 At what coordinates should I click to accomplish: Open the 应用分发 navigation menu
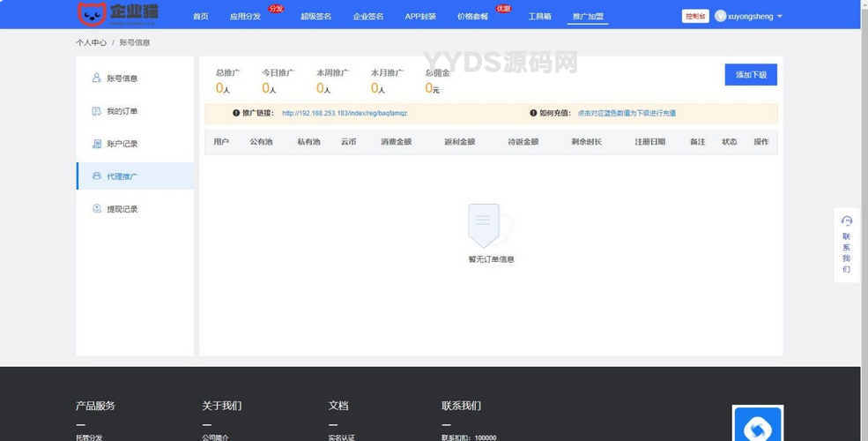tap(245, 17)
